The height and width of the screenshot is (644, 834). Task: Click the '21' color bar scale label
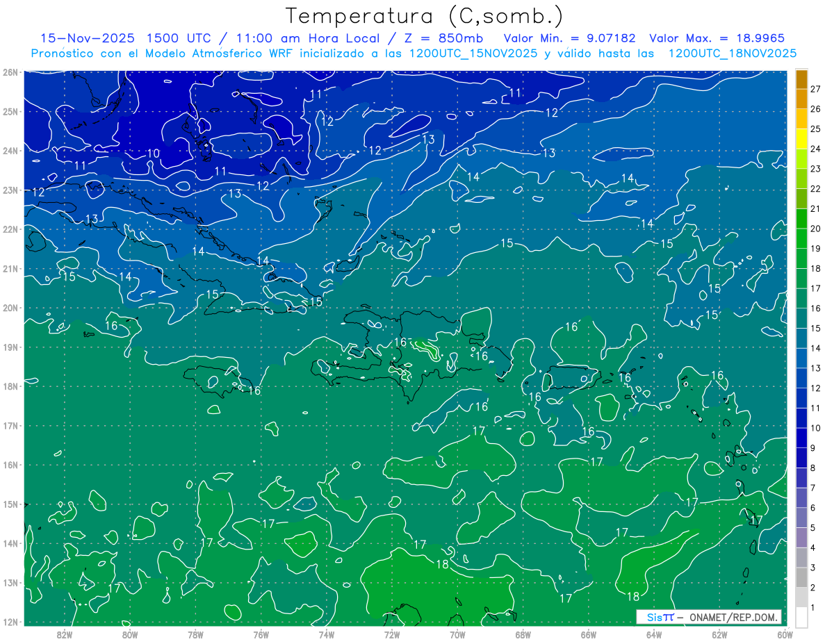[816, 208]
